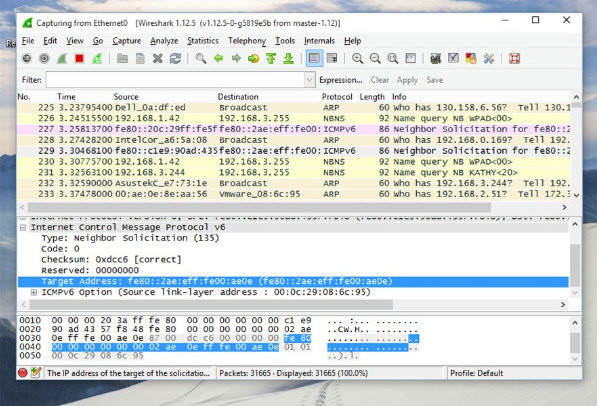
Task: Go back in packet history arrow
Action: [219, 59]
